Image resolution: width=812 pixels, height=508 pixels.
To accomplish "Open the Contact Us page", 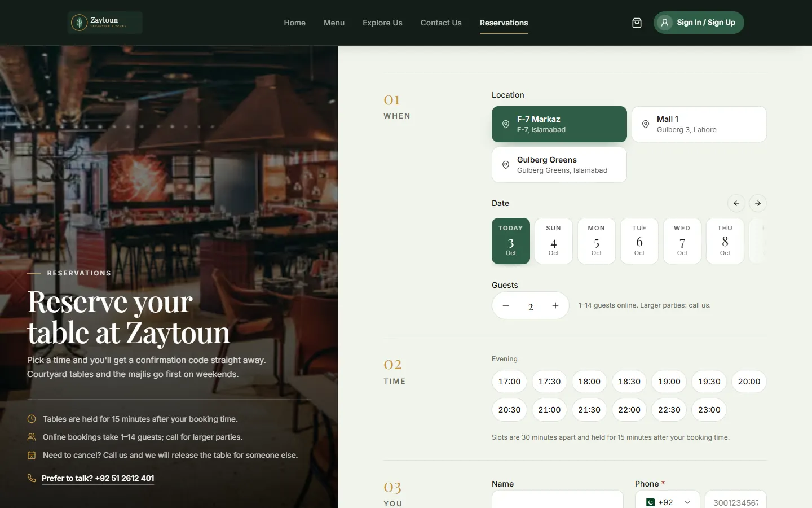I will click(441, 23).
